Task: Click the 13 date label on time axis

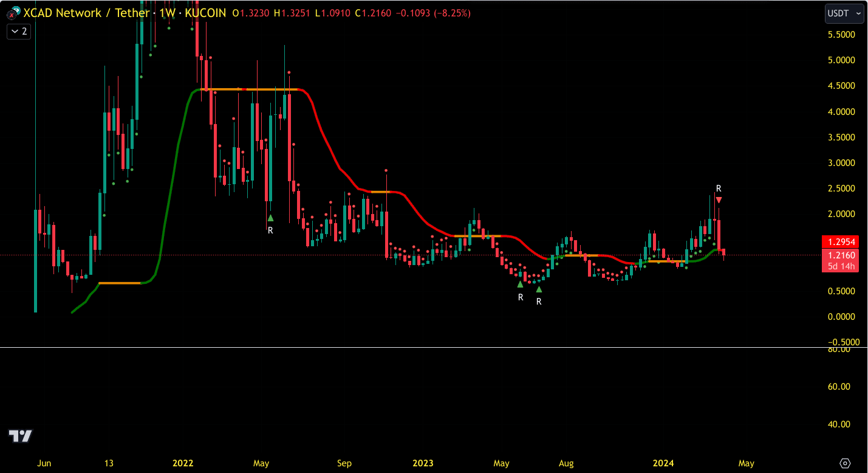Action: pyautogui.click(x=109, y=463)
